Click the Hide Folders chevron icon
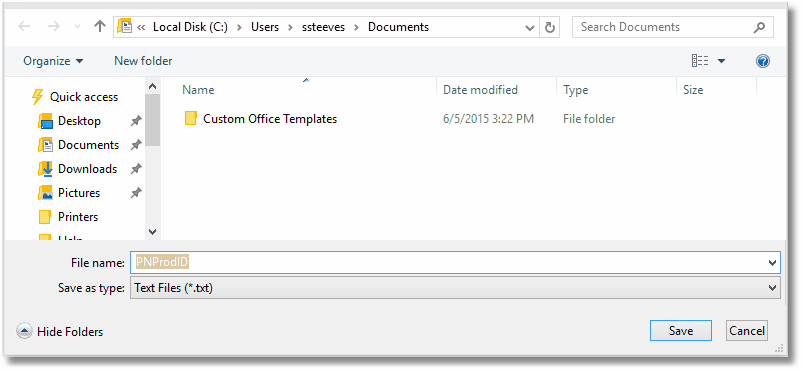Screen dimensions: 802x371 pyautogui.click(x=24, y=332)
